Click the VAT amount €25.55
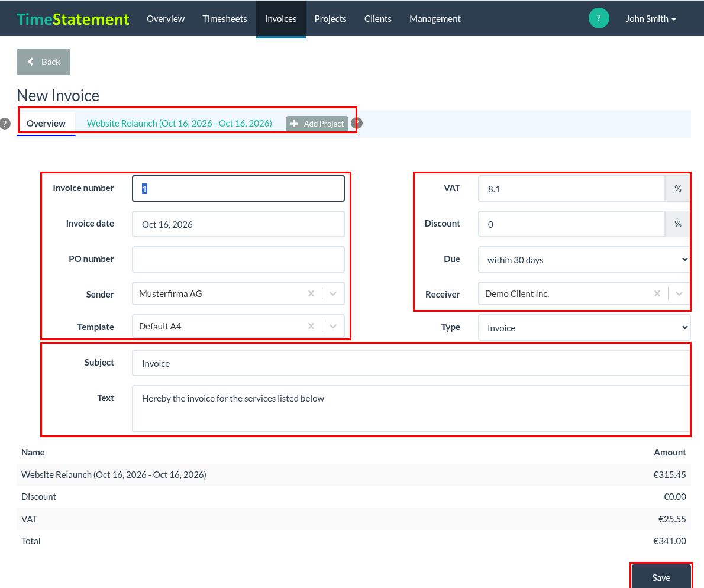 (672, 519)
